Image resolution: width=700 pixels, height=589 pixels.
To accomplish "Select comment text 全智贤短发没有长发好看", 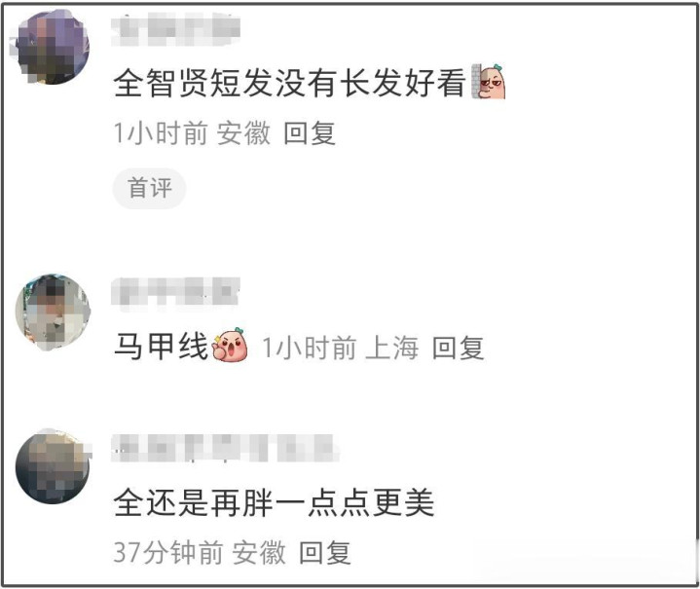I will (289, 83).
